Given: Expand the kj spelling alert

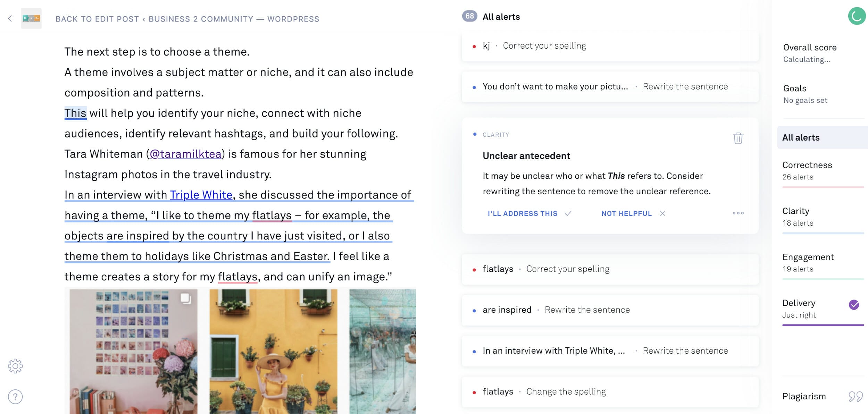Looking at the screenshot, I should coord(610,46).
